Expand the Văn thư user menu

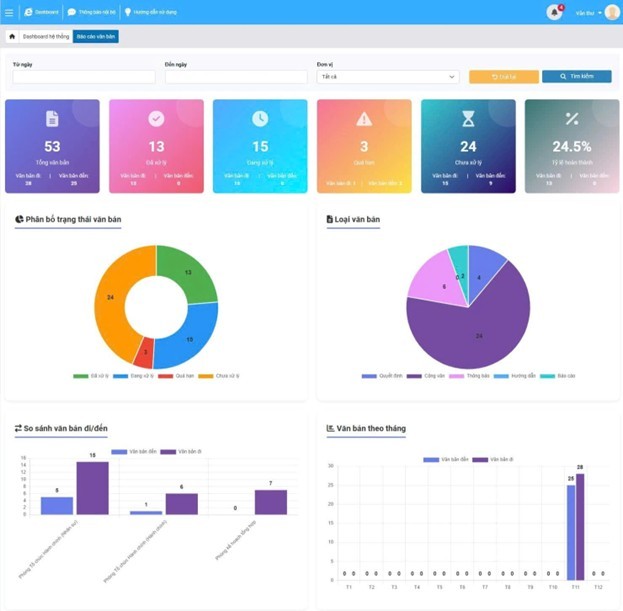pos(588,12)
